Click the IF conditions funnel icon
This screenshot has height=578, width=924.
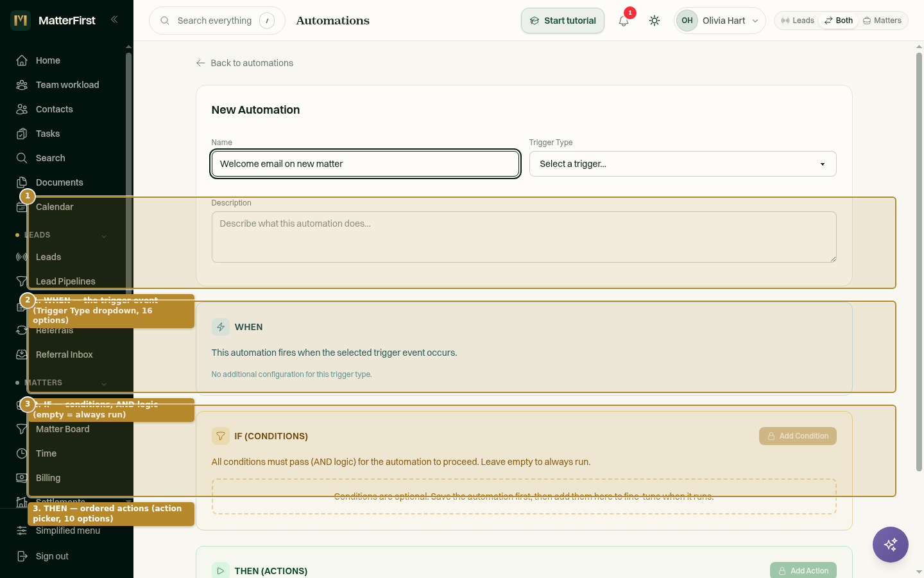pyautogui.click(x=221, y=436)
